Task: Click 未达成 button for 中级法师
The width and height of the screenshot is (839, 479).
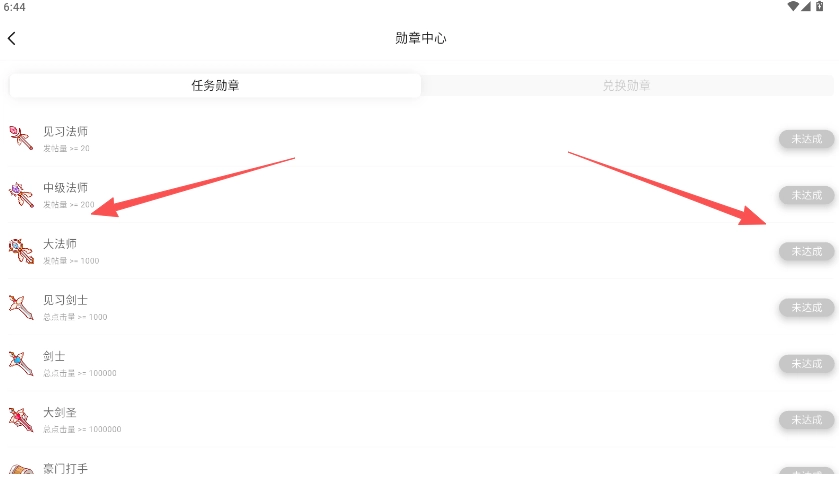Action: click(806, 195)
